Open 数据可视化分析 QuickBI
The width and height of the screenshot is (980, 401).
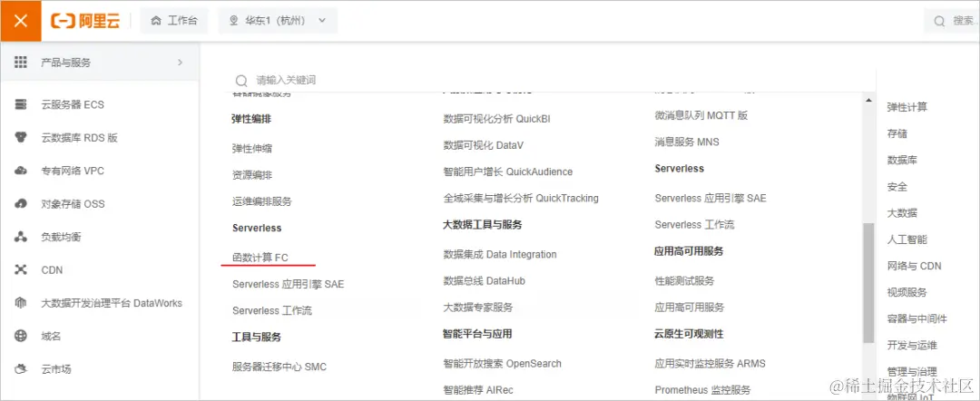click(497, 119)
